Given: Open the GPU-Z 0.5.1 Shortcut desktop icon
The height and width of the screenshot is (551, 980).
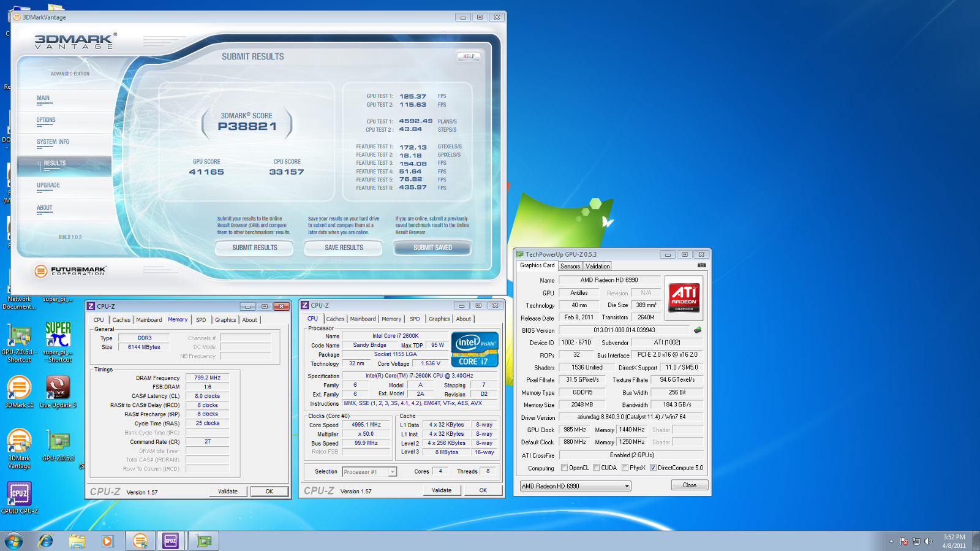Looking at the screenshot, I should coord(19,343).
